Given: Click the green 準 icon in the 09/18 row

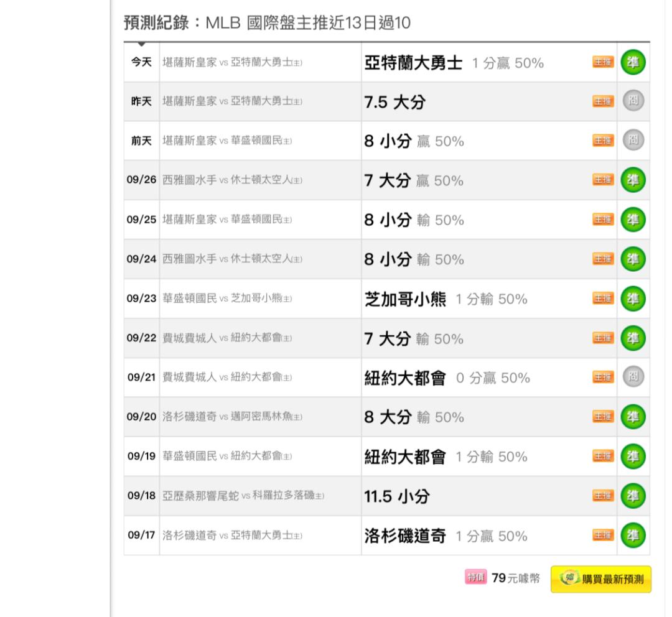Looking at the screenshot, I should (633, 496).
